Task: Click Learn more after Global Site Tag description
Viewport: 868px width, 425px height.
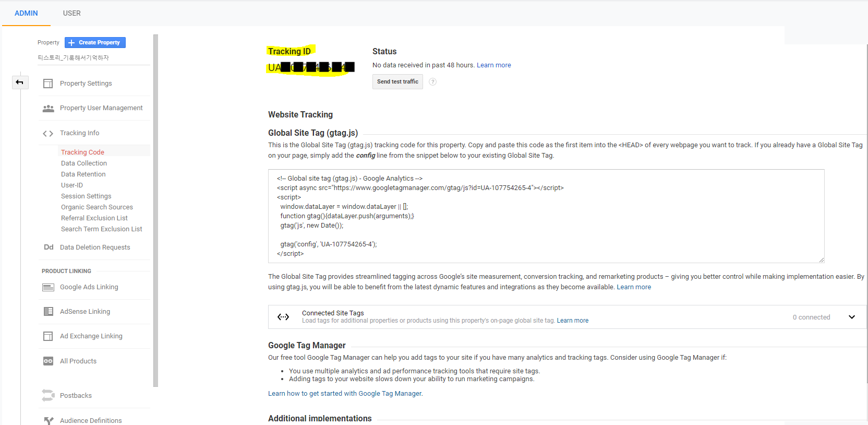Action: point(634,287)
